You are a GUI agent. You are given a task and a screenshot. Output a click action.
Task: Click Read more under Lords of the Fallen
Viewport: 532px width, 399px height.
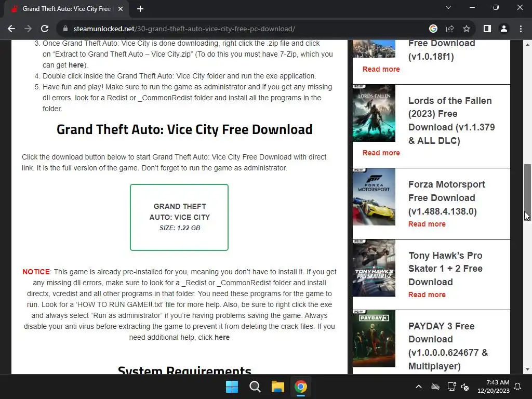[381, 153]
